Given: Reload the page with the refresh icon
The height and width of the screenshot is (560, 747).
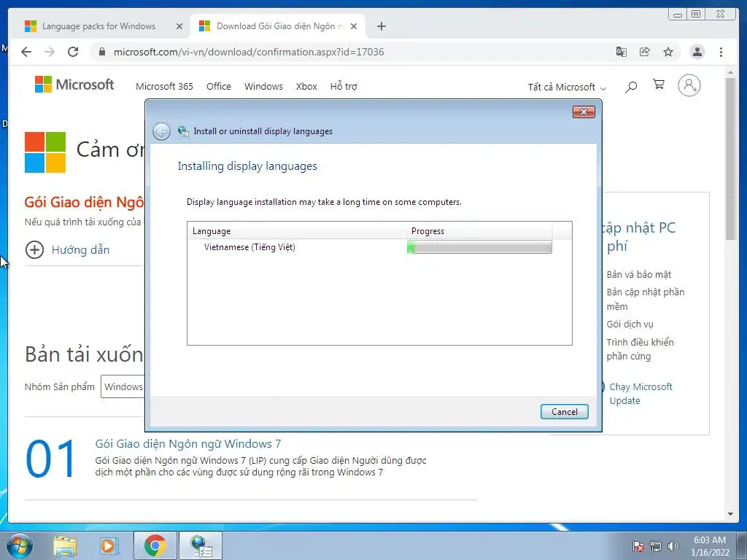Looking at the screenshot, I should 73,52.
